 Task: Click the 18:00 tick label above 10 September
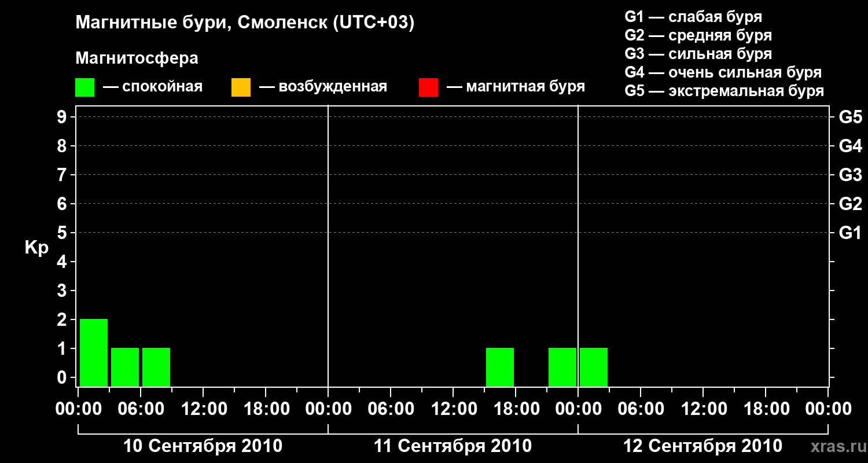[266, 409]
